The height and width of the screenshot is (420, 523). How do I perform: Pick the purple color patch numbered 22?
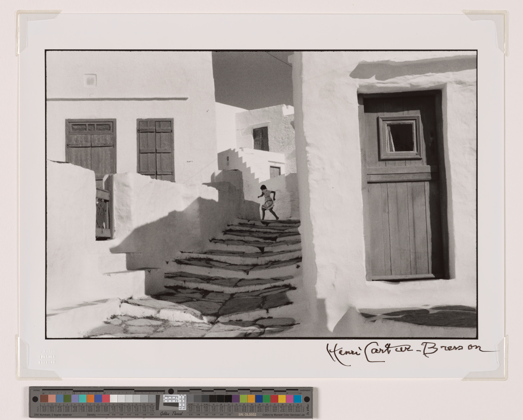pyautogui.click(x=236, y=399)
